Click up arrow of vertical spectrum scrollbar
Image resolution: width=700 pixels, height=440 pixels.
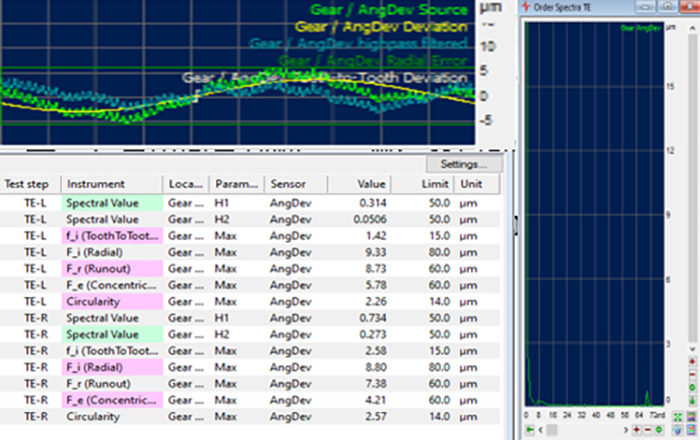coord(692,28)
